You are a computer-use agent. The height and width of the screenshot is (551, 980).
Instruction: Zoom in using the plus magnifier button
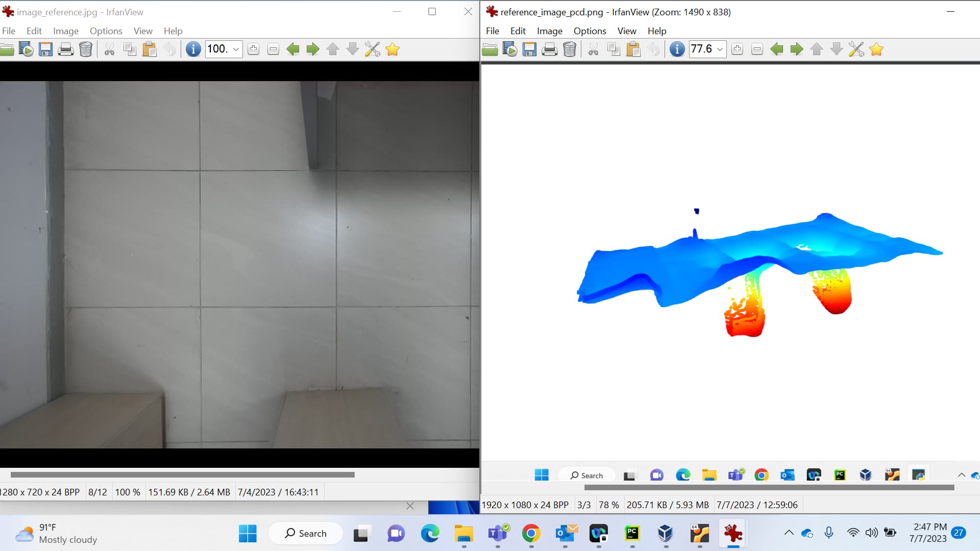(x=254, y=49)
